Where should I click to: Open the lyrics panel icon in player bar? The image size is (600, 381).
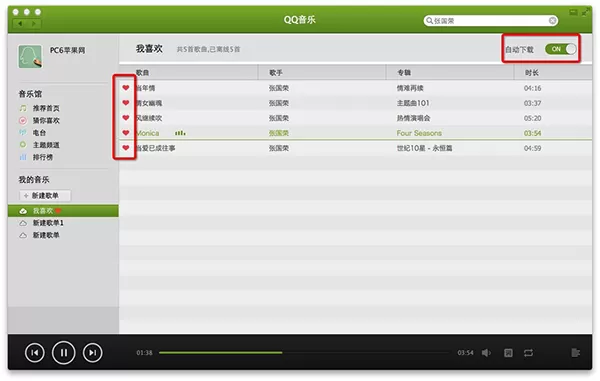[x=508, y=353]
